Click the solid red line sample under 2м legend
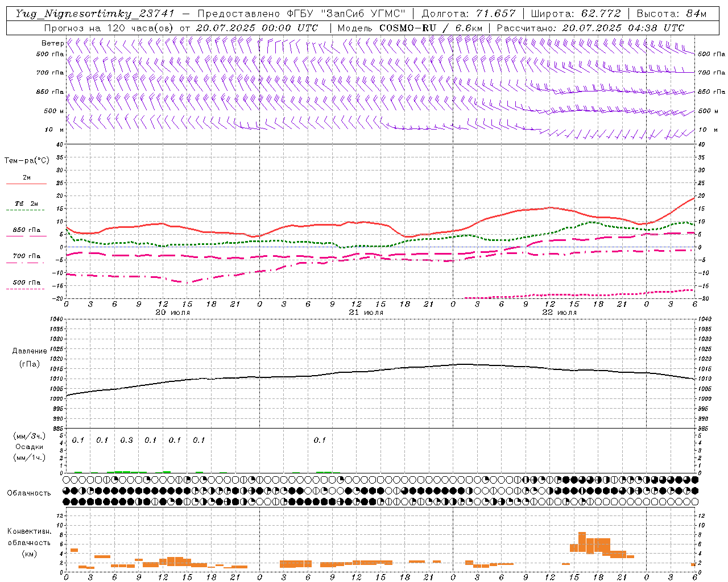The width and height of the screenshot is (728, 582). click(26, 184)
